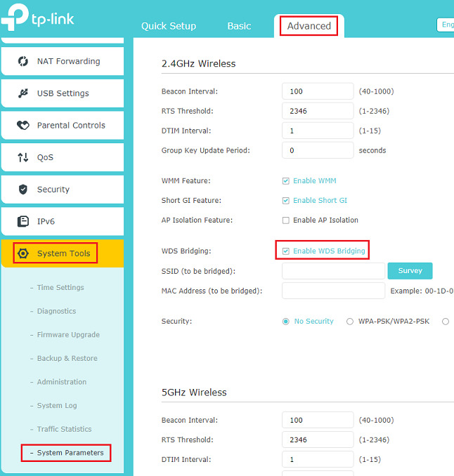
Task: Click the USB Settings icon
Action: (x=22, y=93)
